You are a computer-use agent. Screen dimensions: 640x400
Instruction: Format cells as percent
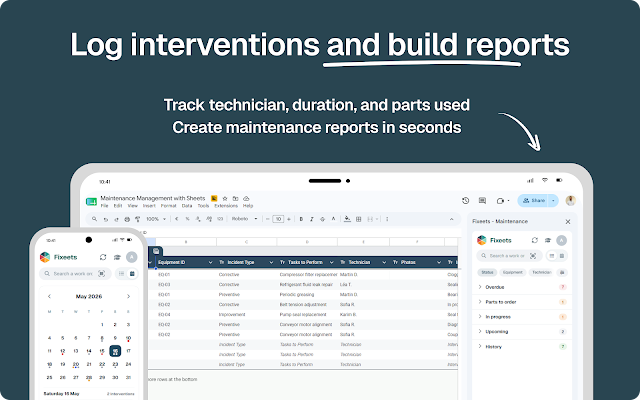(187, 219)
